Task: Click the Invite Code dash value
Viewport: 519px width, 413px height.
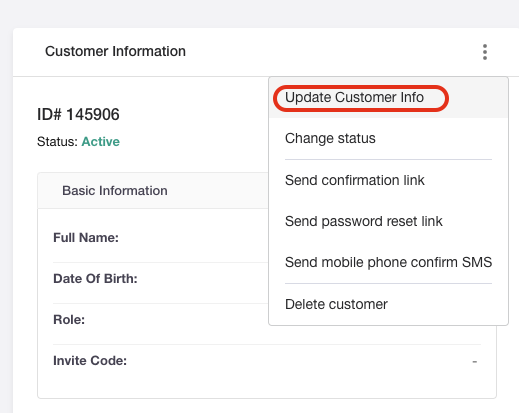Action: [475, 361]
